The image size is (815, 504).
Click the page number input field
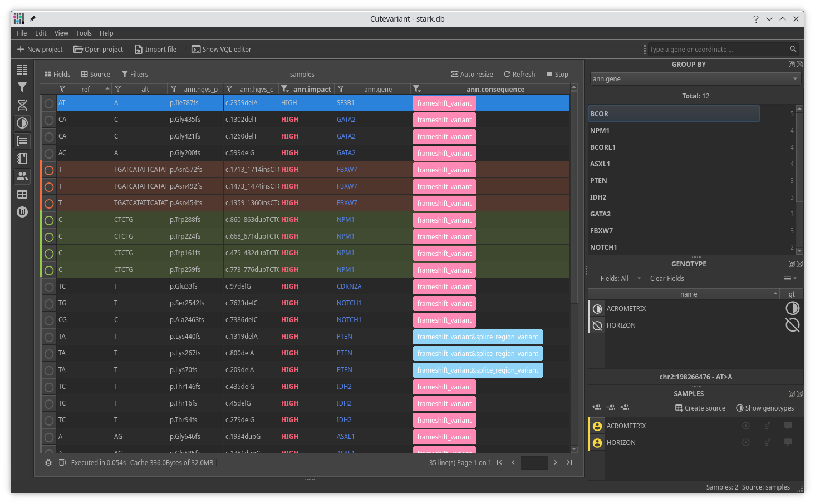point(534,462)
